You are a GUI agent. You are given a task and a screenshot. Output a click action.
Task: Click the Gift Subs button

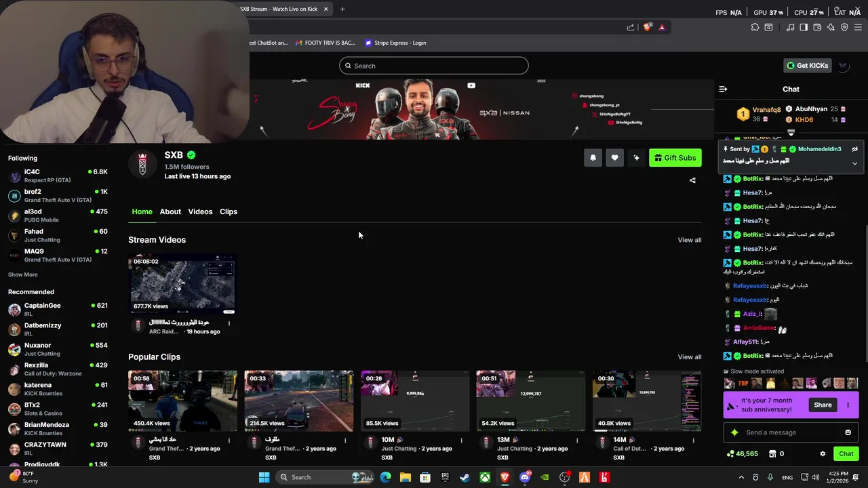[675, 158]
